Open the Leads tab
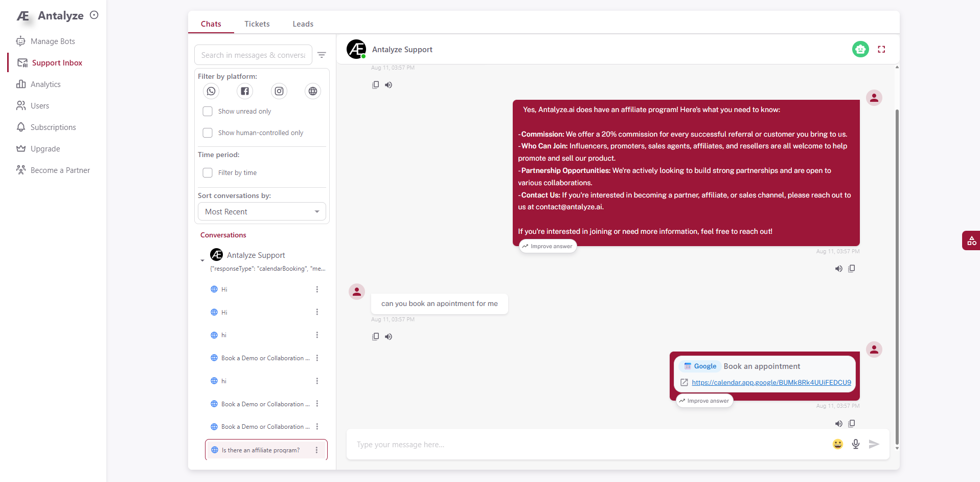The width and height of the screenshot is (980, 482). click(303, 24)
